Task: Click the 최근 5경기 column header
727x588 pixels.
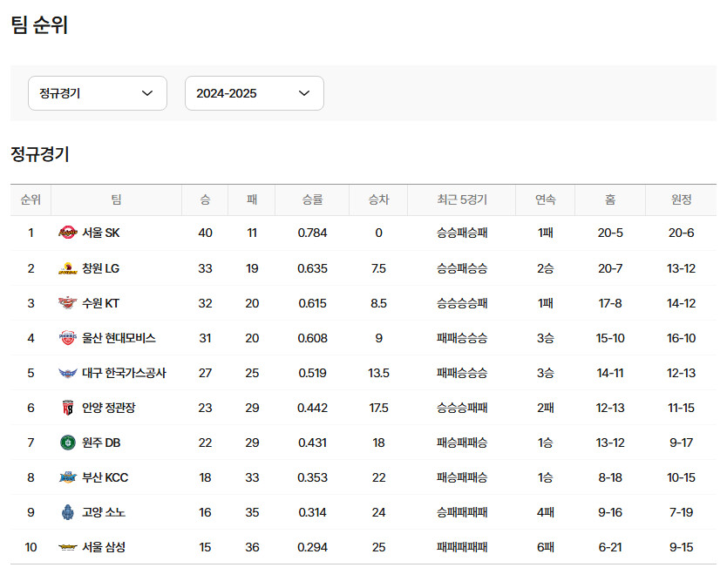Action: tap(461, 199)
